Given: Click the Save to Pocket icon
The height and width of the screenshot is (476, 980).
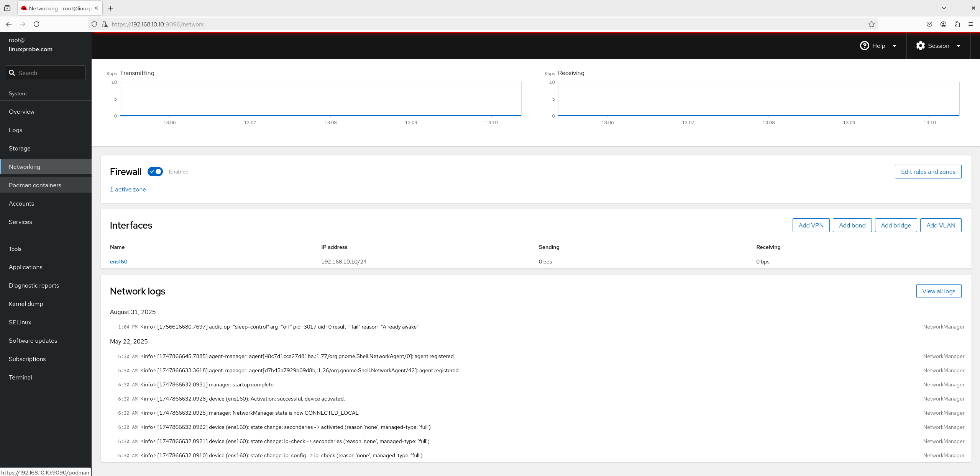Looking at the screenshot, I should click(x=929, y=24).
